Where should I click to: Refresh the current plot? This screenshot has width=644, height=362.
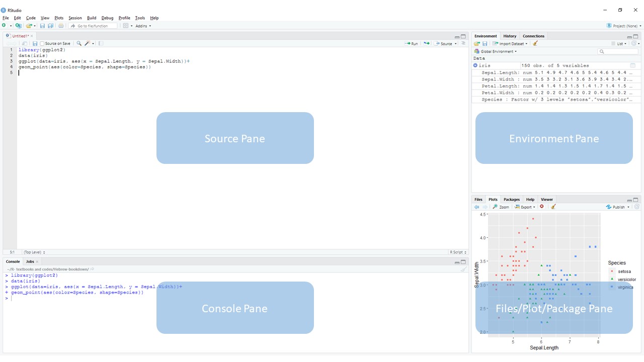[637, 207]
